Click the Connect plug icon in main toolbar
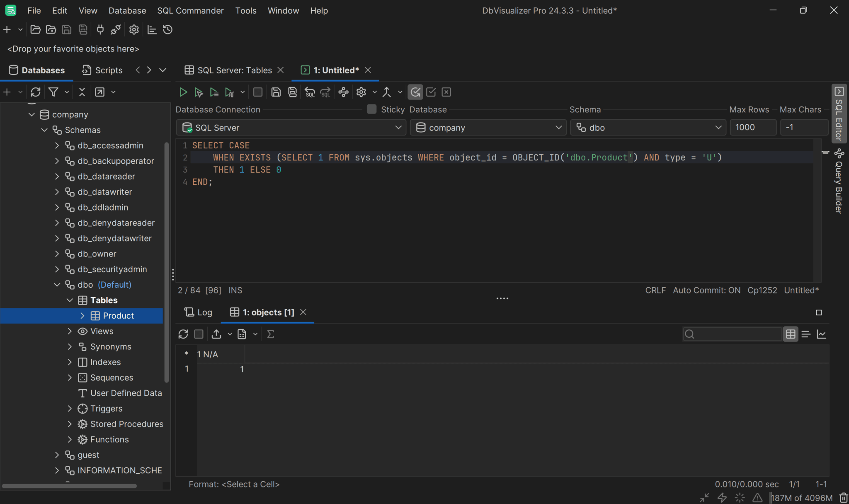Image resolution: width=849 pixels, height=504 pixels. coord(99,29)
